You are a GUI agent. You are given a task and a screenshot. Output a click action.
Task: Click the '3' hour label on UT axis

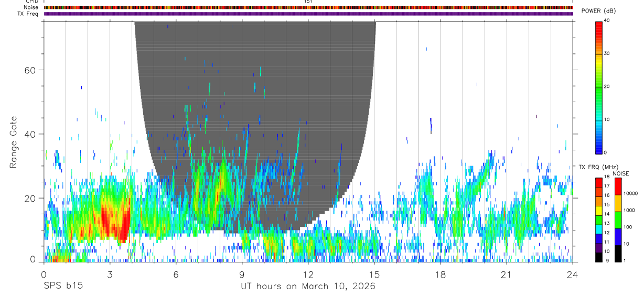point(110,274)
